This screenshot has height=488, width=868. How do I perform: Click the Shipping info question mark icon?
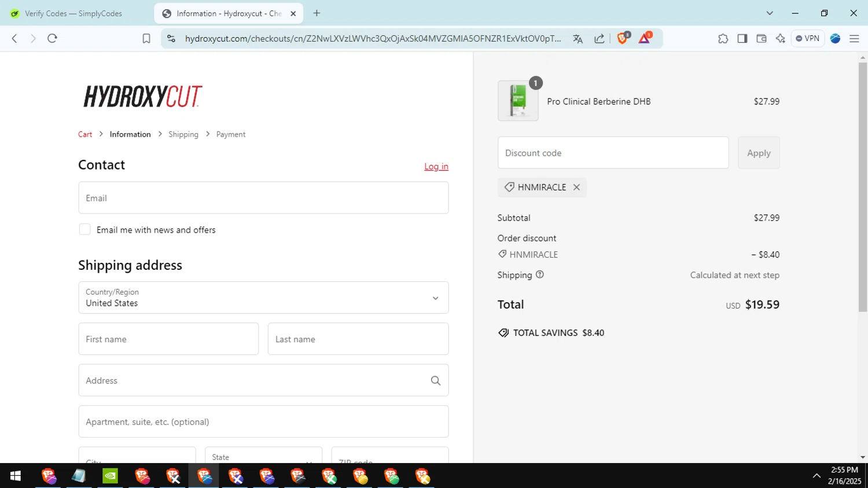coord(540,274)
